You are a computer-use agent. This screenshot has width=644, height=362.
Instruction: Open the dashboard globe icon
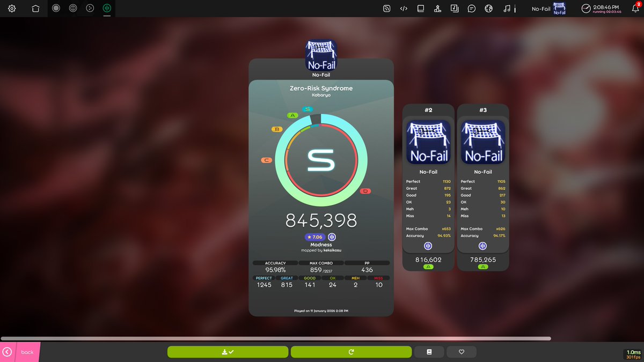[x=488, y=9]
